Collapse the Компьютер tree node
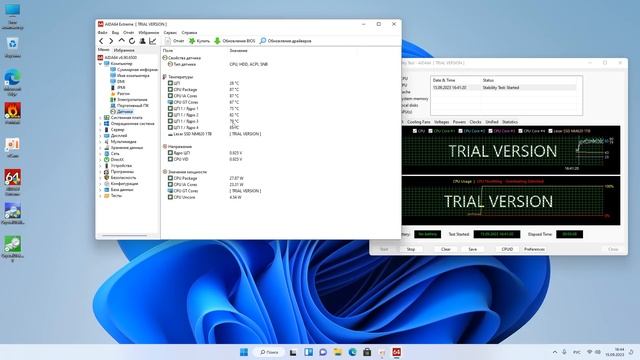 [x=100, y=64]
